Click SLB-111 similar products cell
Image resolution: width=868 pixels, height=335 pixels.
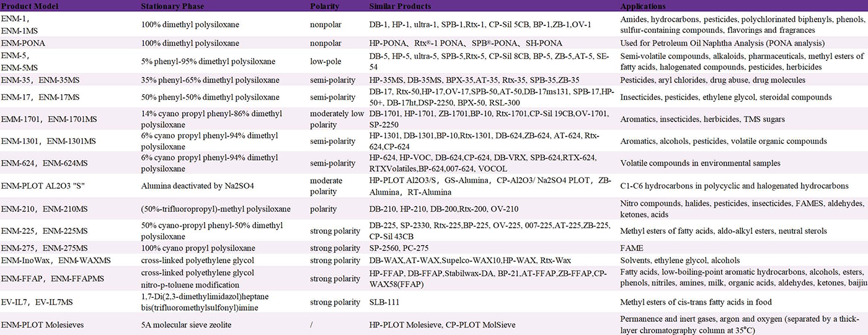384,302
